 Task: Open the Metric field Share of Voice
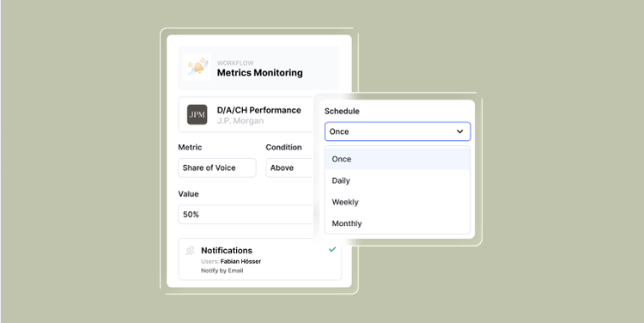(217, 168)
